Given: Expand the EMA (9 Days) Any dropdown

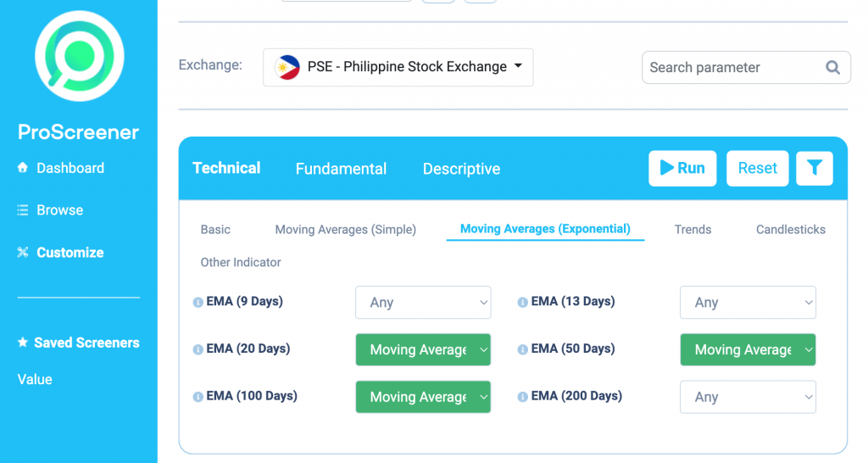Looking at the screenshot, I should (423, 303).
